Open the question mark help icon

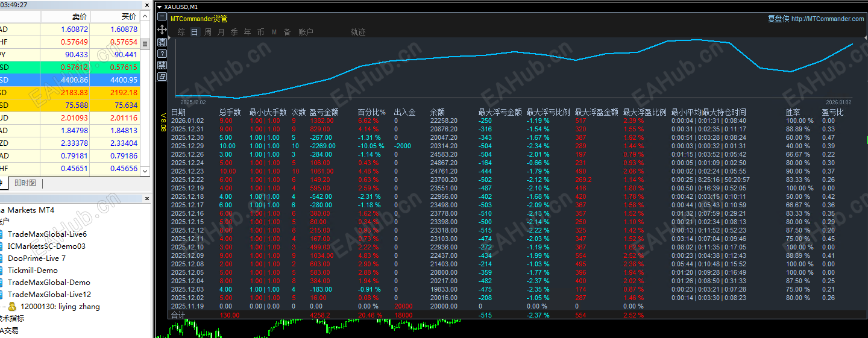[162, 54]
